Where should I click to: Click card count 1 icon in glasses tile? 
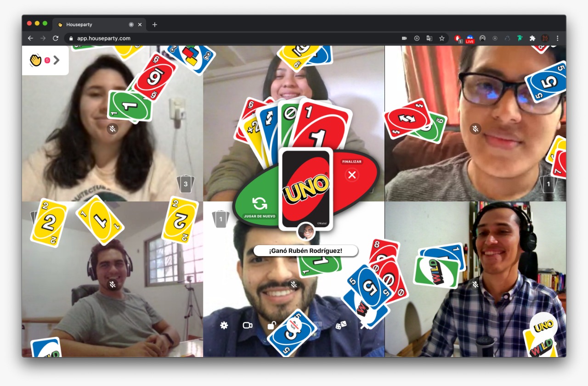click(x=548, y=184)
